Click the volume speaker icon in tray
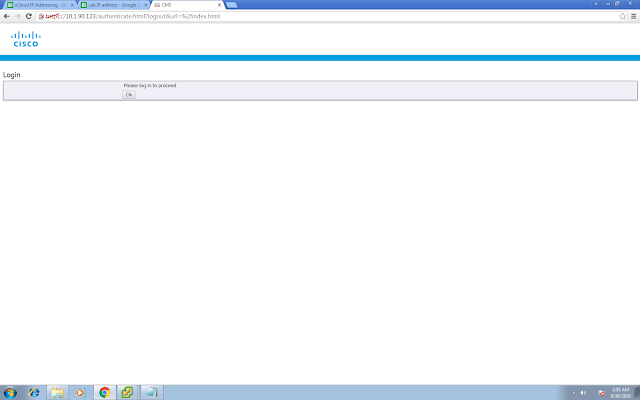The image size is (640, 400). (x=583, y=393)
